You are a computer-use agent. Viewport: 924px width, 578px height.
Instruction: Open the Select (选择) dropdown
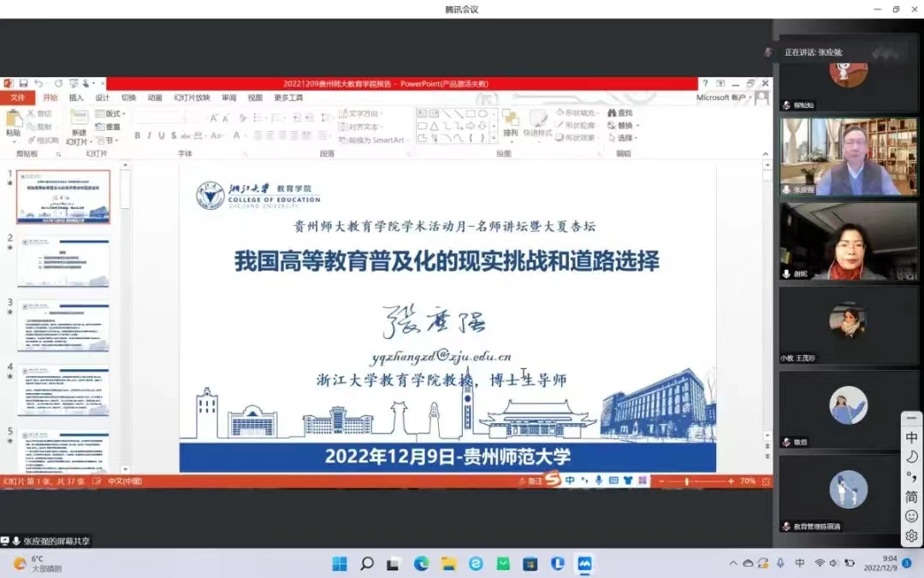(622, 138)
